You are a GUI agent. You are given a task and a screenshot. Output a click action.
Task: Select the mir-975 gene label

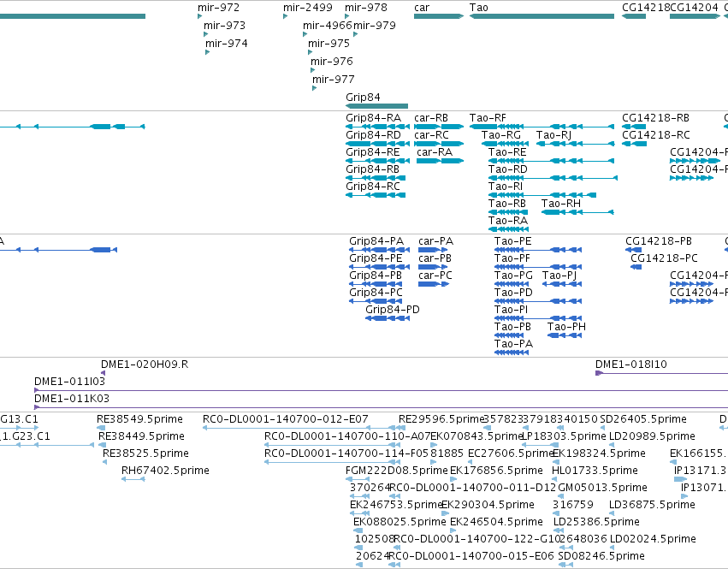point(328,43)
